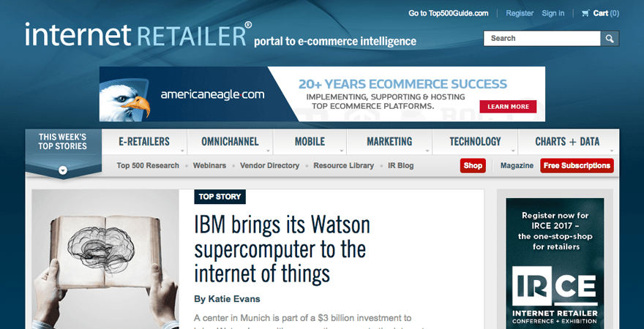Expand This Week's Top Stories arrow
Image resolution: width=644 pixels, height=329 pixels.
pyautogui.click(x=63, y=170)
